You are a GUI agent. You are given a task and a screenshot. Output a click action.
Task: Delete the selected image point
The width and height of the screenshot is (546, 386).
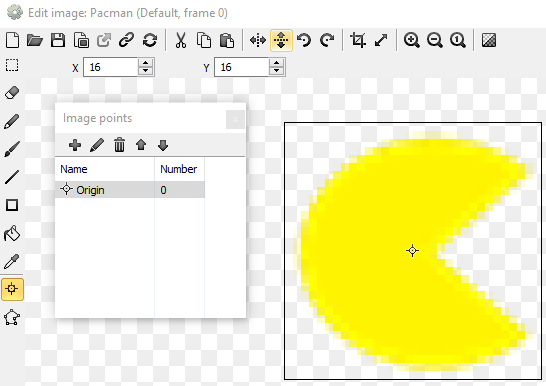[119, 145]
